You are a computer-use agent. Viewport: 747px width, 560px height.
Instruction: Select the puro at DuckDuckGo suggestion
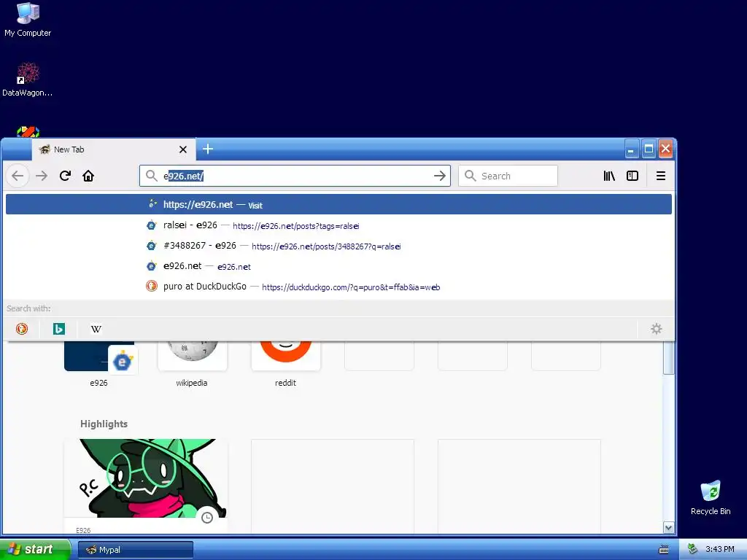click(338, 287)
